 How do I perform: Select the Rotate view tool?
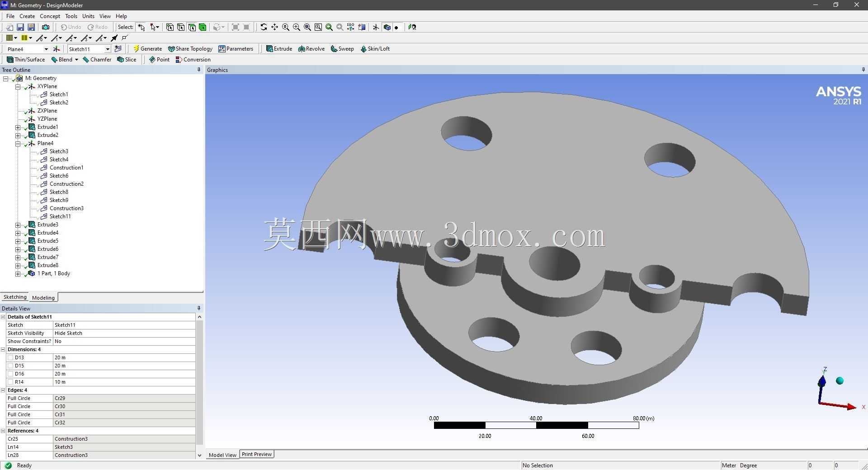264,27
